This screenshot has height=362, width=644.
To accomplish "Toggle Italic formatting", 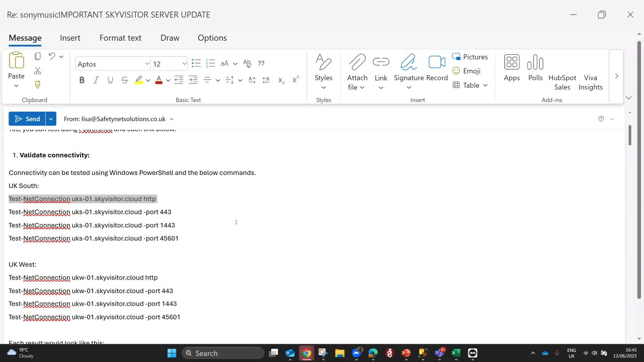I will (x=96, y=80).
